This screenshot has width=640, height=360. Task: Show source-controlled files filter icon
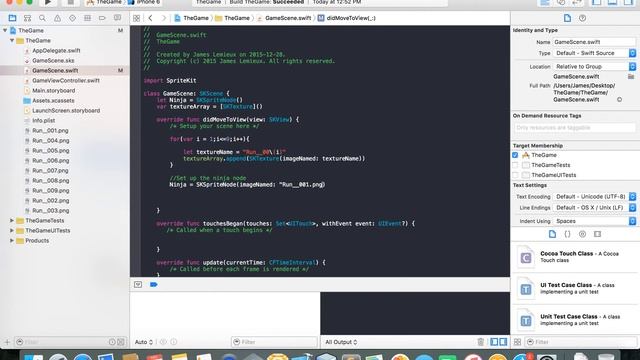coord(121,342)
